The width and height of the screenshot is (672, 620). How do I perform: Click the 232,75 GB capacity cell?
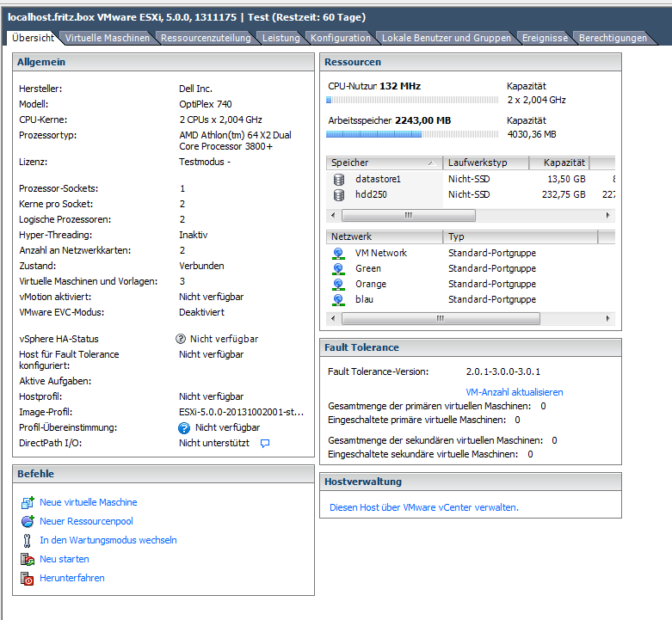pyautogui.click(x=564, y=195)
